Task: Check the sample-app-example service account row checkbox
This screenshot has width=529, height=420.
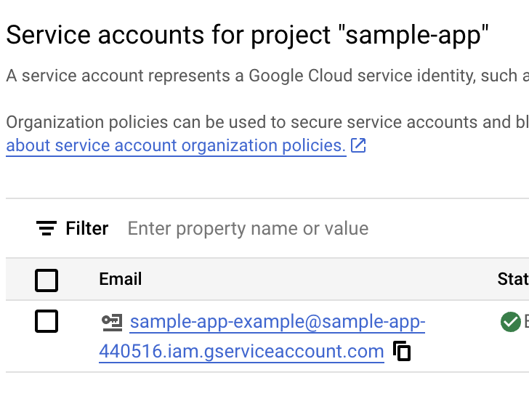Action: coord(47,321)
